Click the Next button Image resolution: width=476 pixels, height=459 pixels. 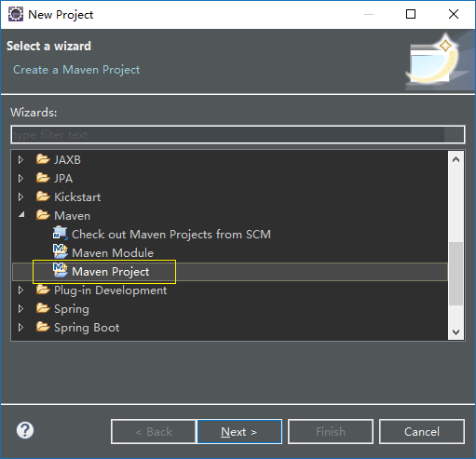click(239, 432)
